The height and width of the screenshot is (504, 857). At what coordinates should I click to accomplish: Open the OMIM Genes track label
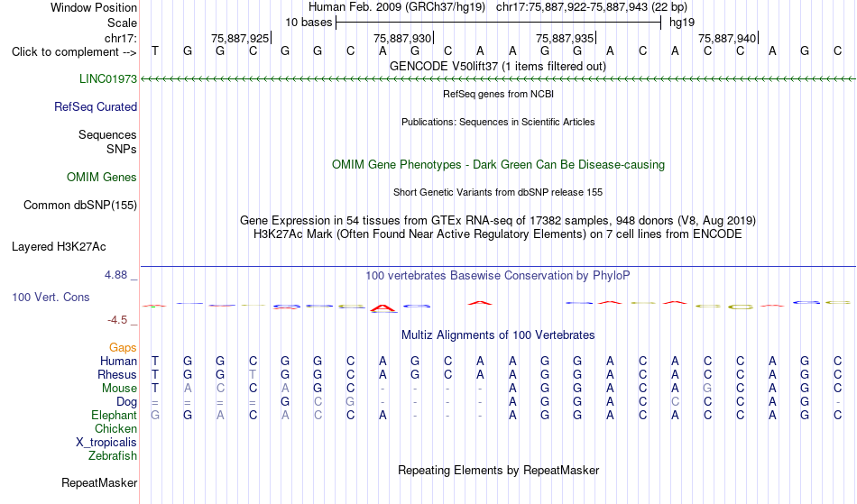(102, 177)
